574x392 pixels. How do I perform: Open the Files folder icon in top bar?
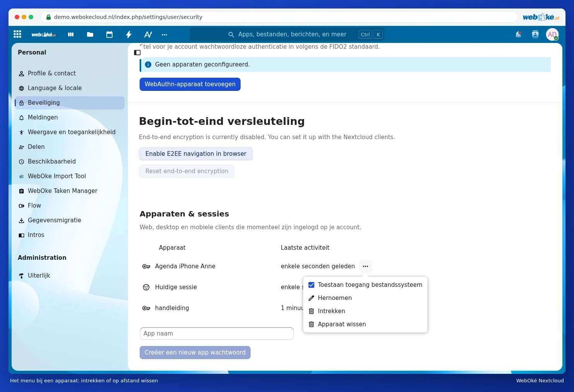pos(90,34)
